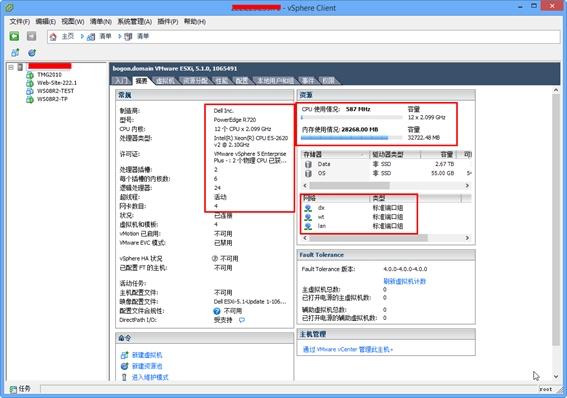Viewport: 567px width, 398px height.
Task: Click the lan network icon
Action: tap(308, 226)
